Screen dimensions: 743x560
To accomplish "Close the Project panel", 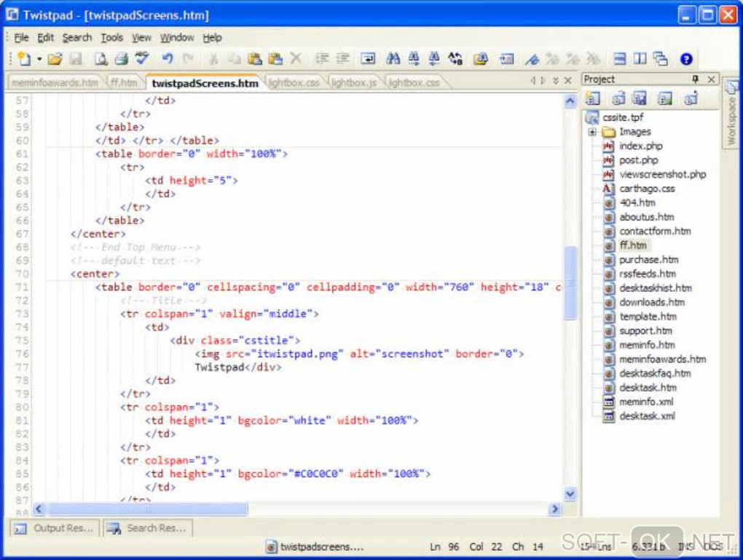I will [711, 79].
